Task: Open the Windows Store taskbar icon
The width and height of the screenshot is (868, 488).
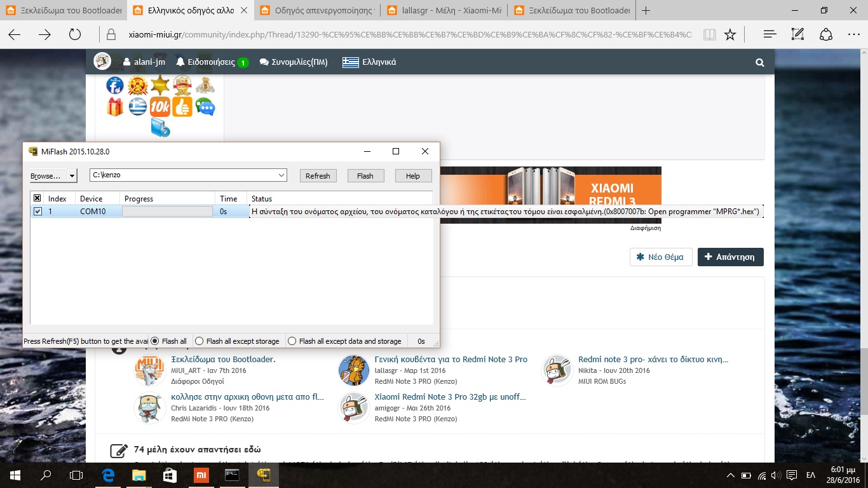Action: tap(169, 475)
